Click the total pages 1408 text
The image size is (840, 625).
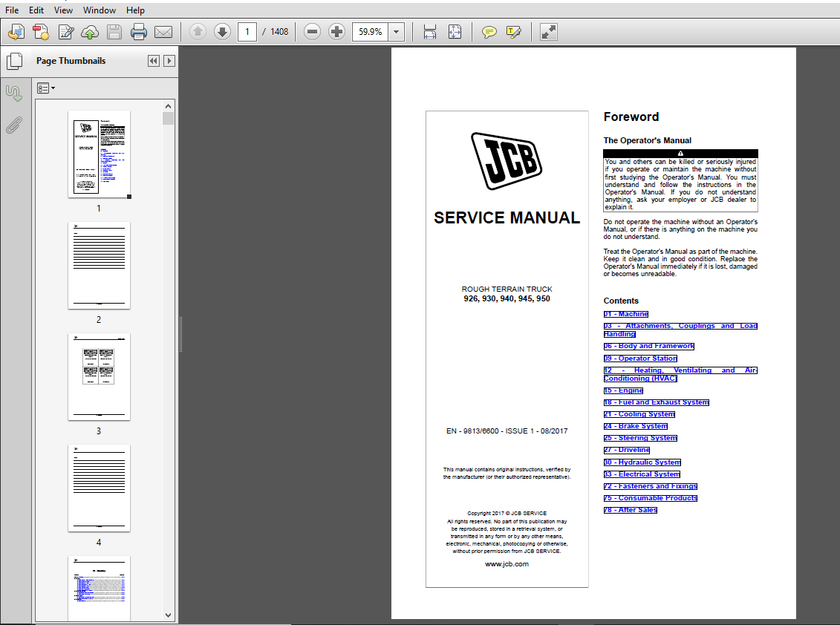[279, 32]
